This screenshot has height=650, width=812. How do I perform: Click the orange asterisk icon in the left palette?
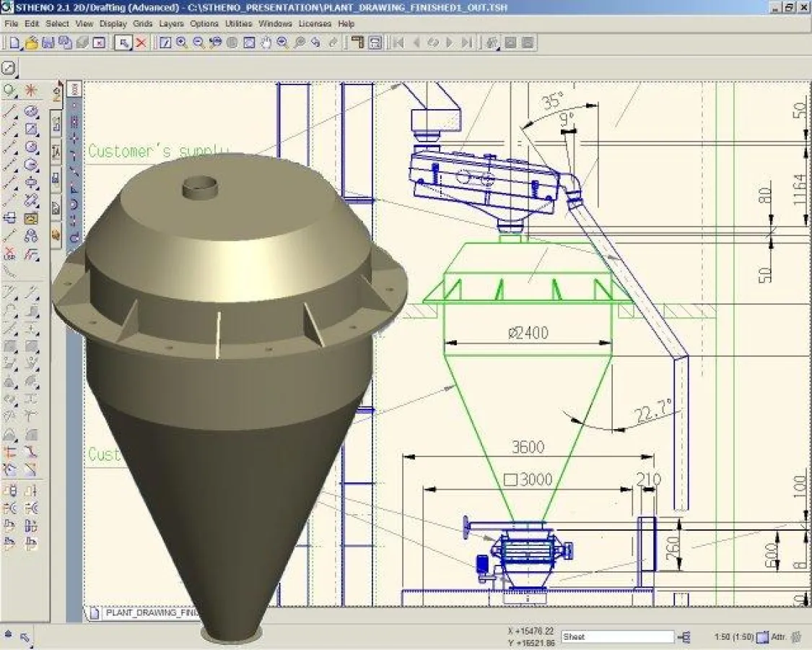[30, 90]
